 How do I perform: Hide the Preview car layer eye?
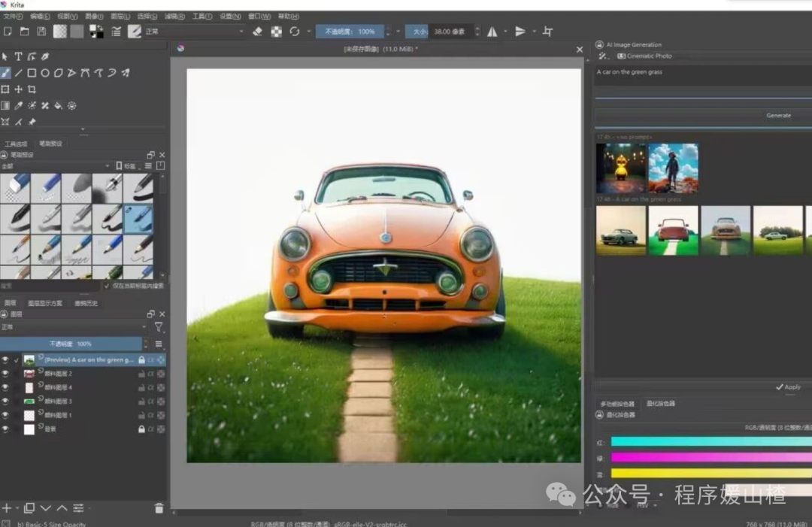[5, 360]
